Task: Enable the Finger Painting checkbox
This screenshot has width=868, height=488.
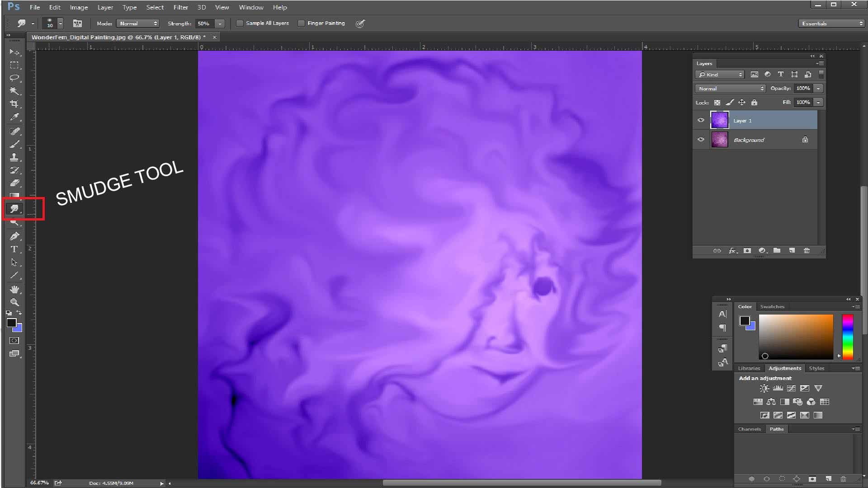Action: 301,23
